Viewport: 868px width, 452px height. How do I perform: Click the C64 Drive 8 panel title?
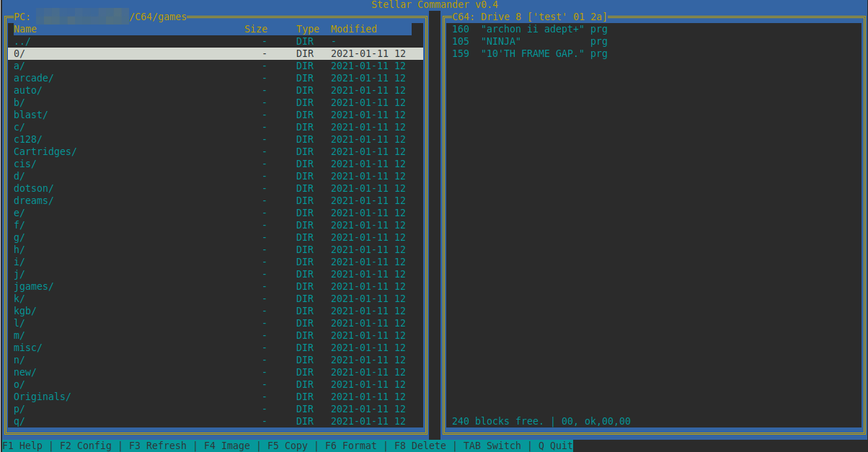click(530, 17)
